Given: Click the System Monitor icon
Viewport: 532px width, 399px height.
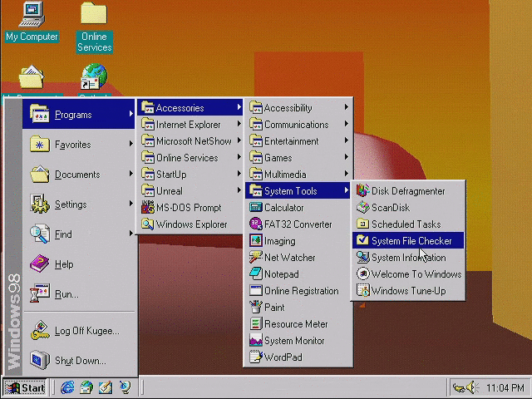Looking at the screenshot, I should (x=255, y=340).
